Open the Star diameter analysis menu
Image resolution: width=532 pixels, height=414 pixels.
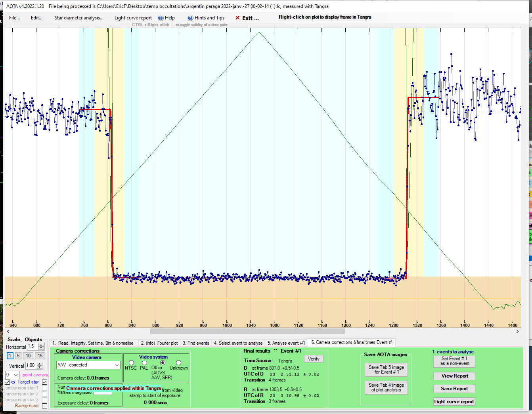[79, 18]
